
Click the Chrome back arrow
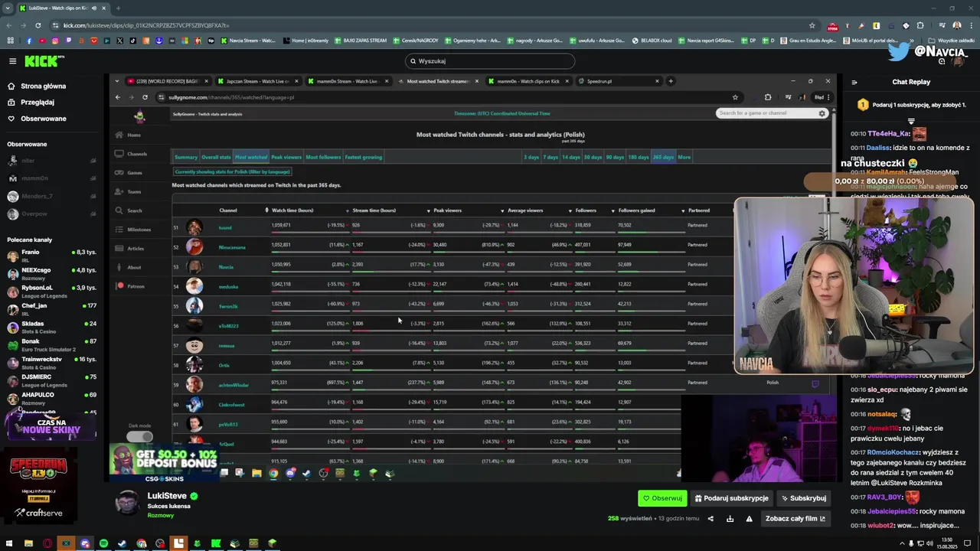point(8,25)
